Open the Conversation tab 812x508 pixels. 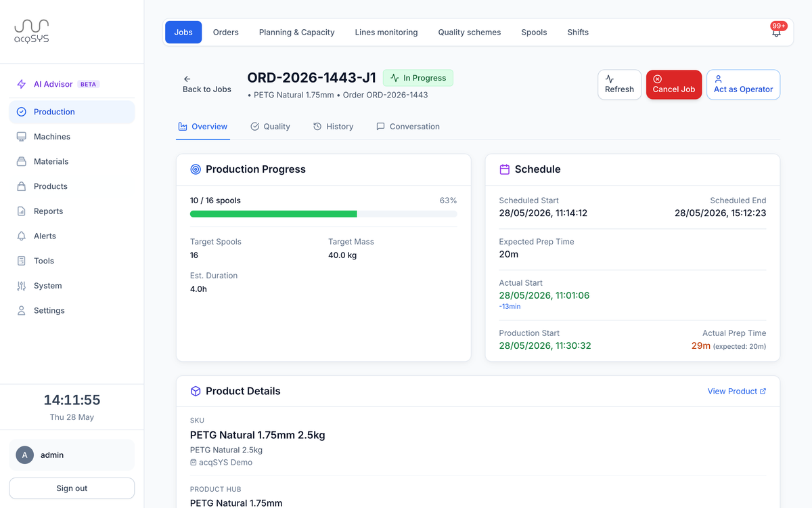[408, 127]
